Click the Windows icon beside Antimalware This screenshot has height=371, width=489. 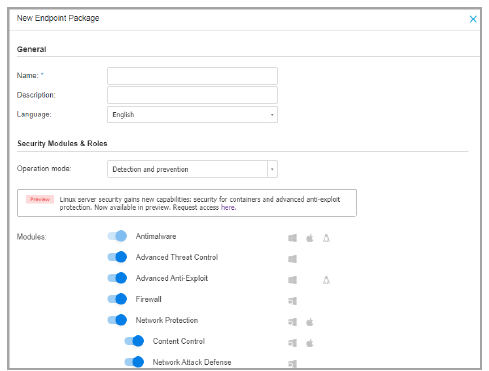point(292,238)
